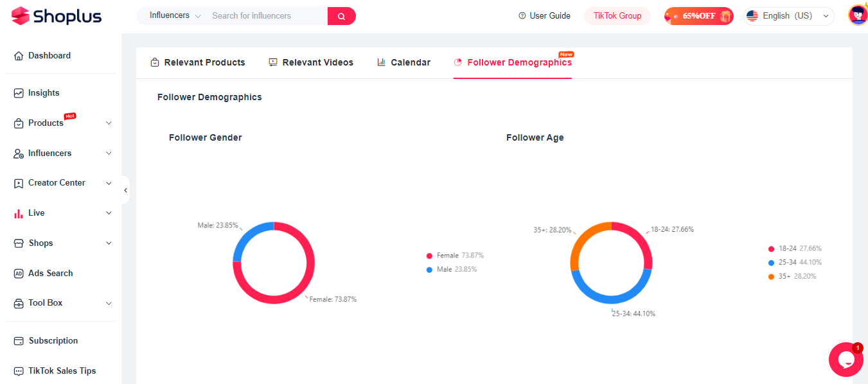Click the US flag language icon
This screenshot has height=384, width=868.
point(752,16)
